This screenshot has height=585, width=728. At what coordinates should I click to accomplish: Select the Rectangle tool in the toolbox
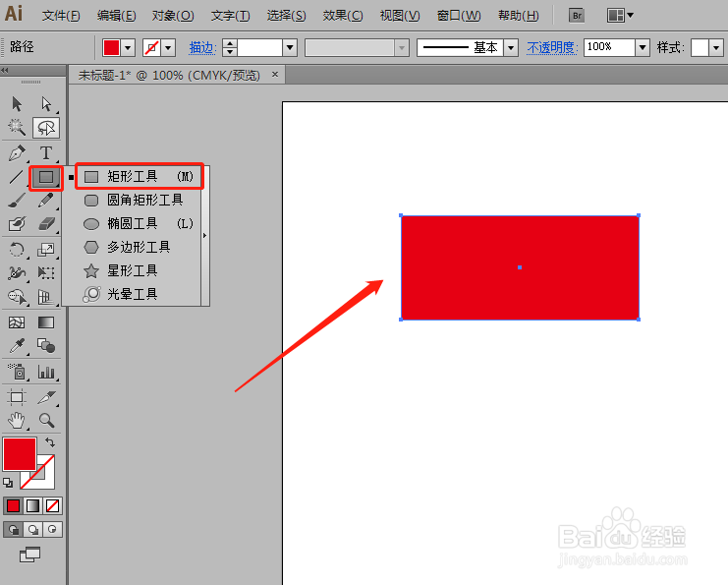click(x=46, y=177)
